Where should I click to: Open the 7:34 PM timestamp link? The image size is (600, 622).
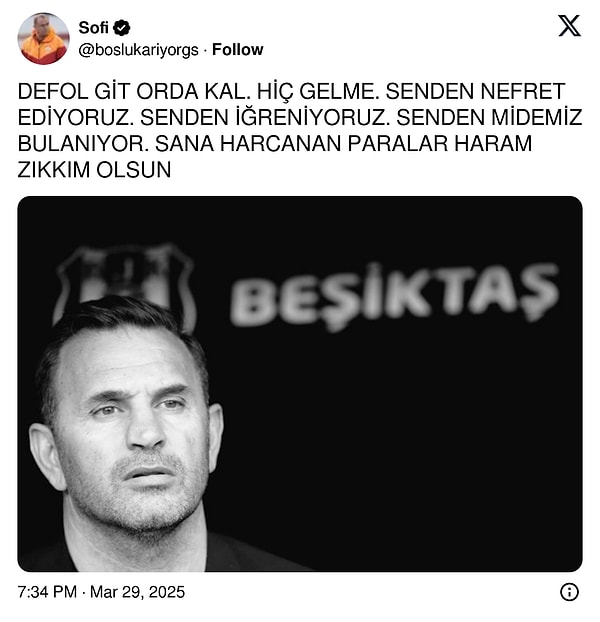[47, 592]
